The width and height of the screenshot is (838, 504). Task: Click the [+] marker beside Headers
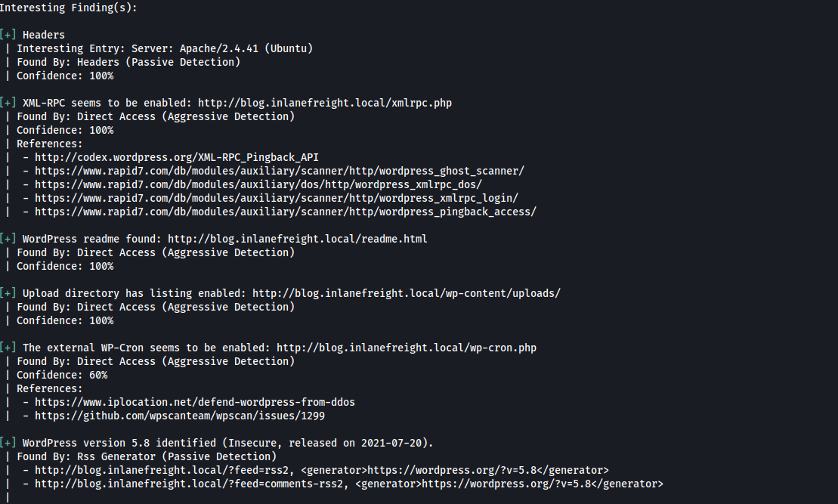(8, 35)
